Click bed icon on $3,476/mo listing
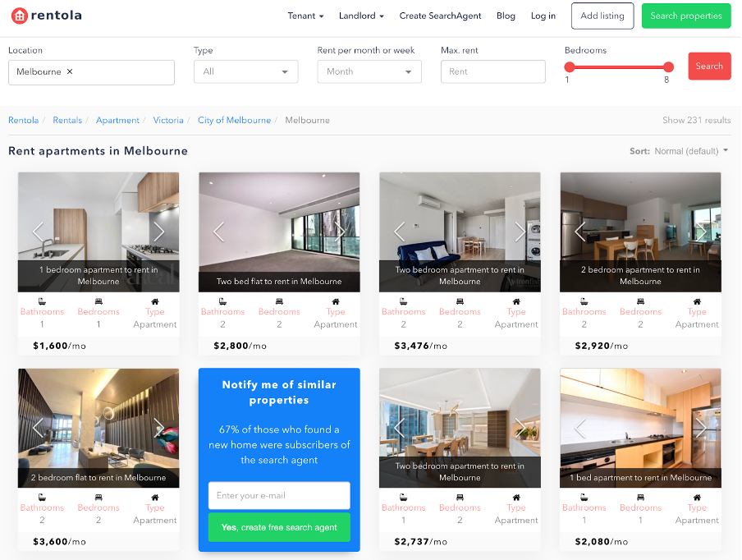Viewport: 742px width, 560px height. (460, 301)
